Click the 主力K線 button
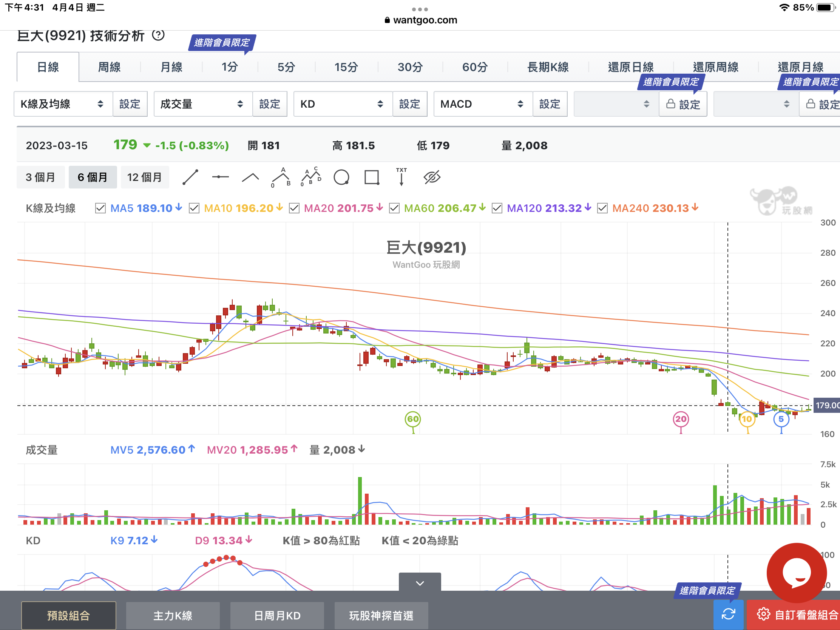 173,616
